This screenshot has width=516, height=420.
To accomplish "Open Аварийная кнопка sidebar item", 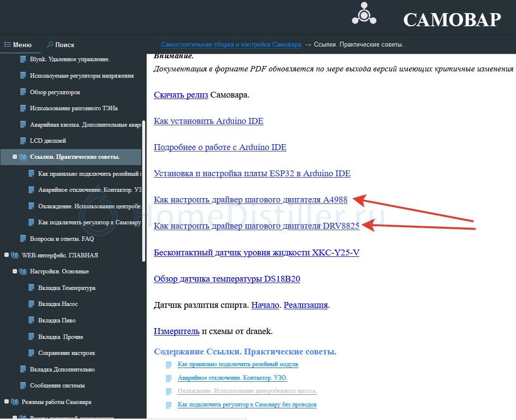I will (85, 125).
